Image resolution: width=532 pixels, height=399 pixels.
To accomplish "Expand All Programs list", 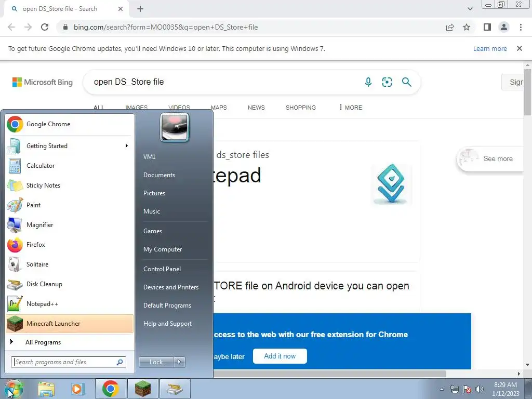I will (x=70, y=342).
